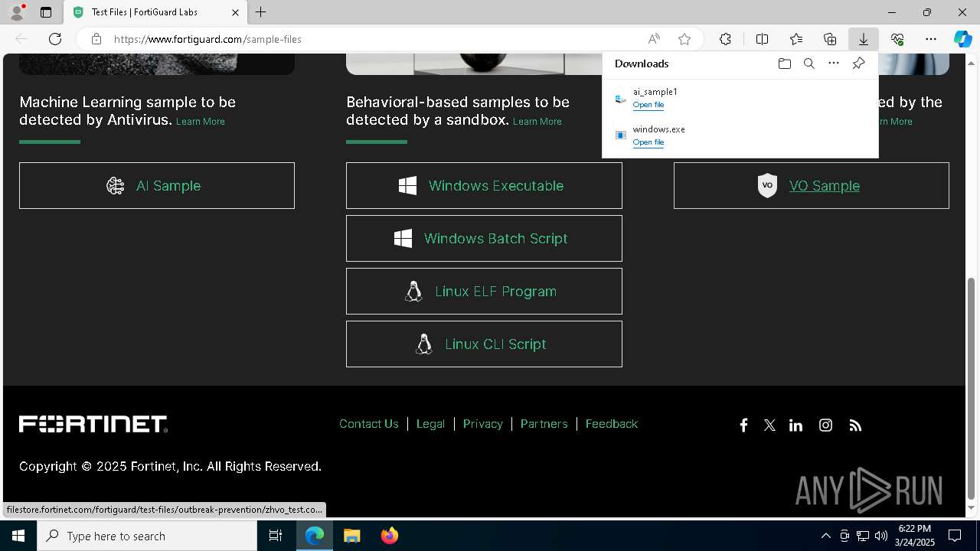Open Legal footer link

[x=430, y=424]
